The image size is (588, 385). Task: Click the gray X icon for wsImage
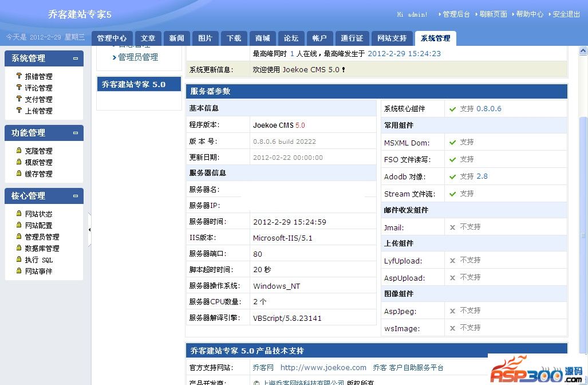(x=453, y=328)
